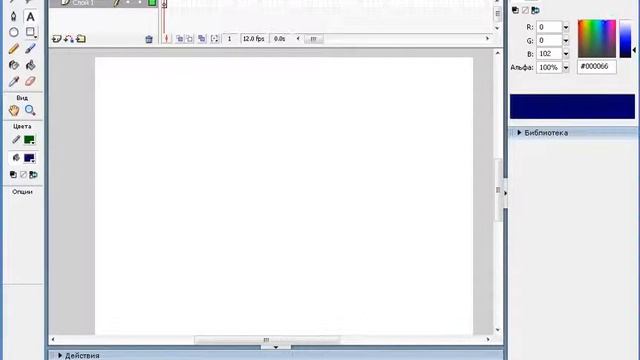This screenshot has width=640, height=360.
Task: Swap stroke and fill colors in tools panel
Action: tap(33, 175)
